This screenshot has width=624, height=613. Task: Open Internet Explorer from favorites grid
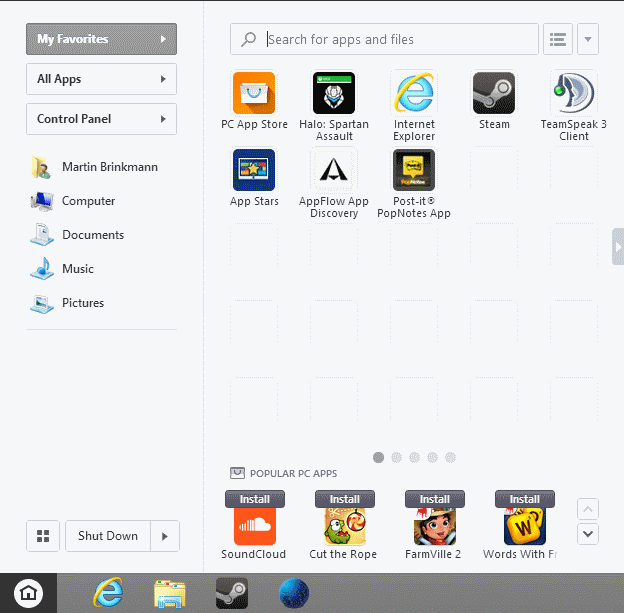pos(414,93)
